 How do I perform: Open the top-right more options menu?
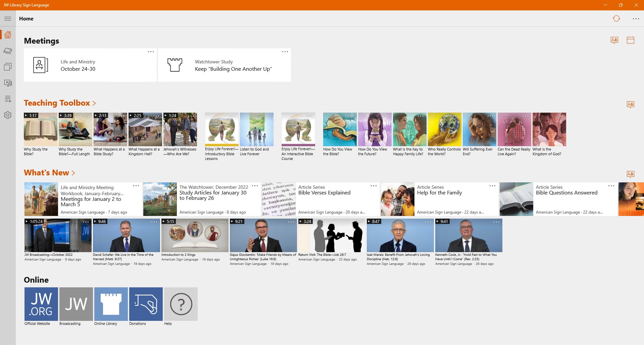(636, 18)
